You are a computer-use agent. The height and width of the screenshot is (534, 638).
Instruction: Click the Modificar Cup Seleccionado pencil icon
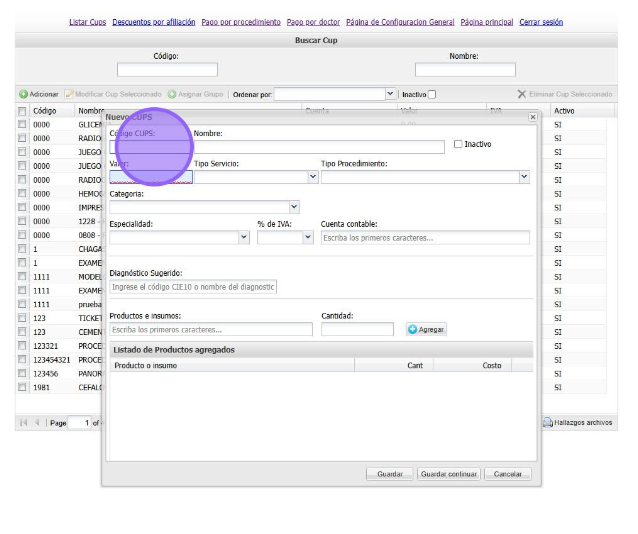point(68,94)
